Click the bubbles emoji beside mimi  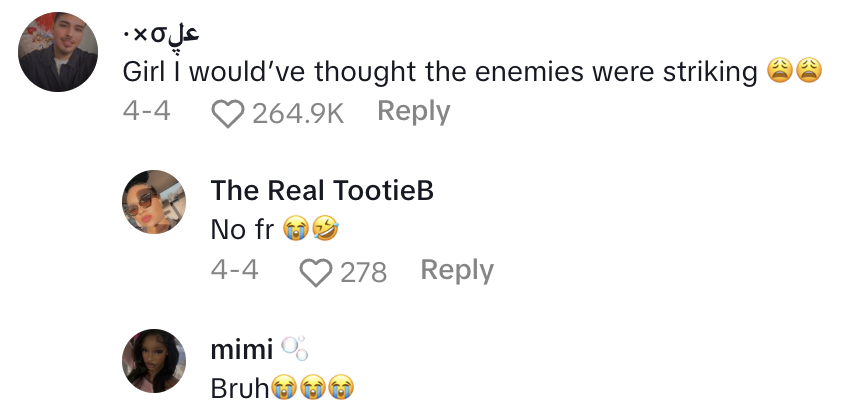(293, 348)
